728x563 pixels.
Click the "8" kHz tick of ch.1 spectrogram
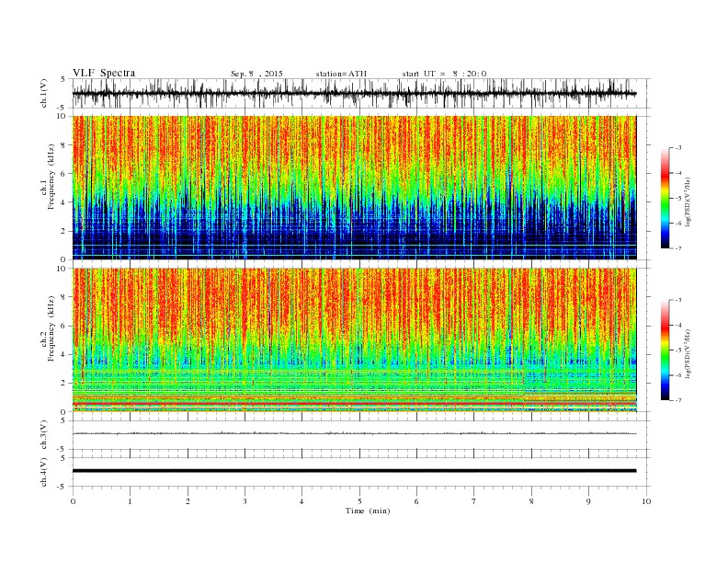pyautogui.click(x=64, y=145)
